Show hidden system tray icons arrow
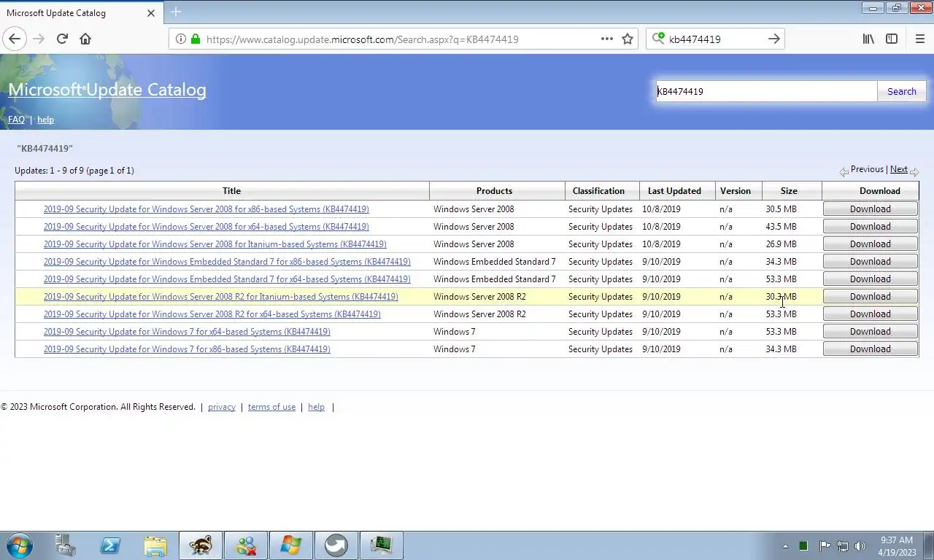This screenshot has height=560, width=934. pos(785,545)
